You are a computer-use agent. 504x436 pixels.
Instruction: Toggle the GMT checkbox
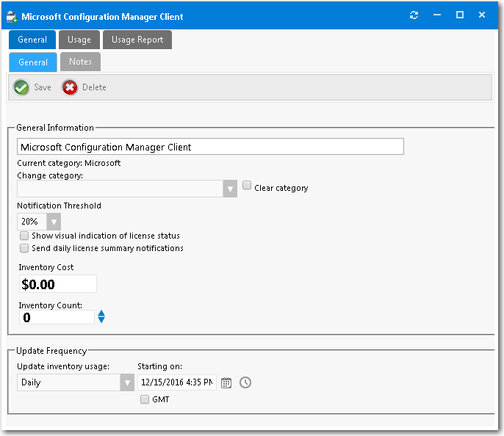[145, 399]
